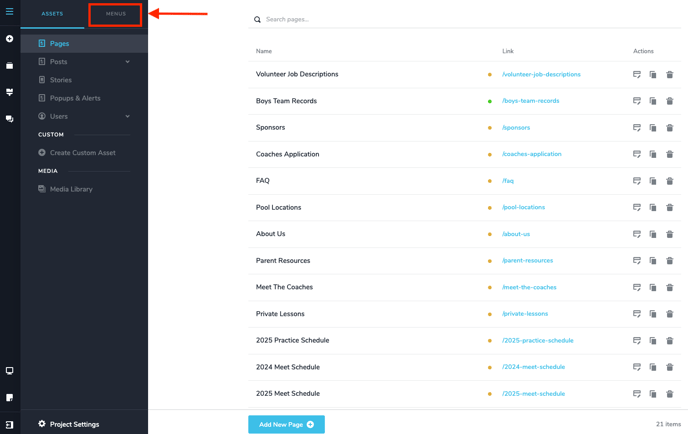Select the Private Lessons page name
Screen dimensions: 688x434
pyautogui.click(x=280, y=314)
